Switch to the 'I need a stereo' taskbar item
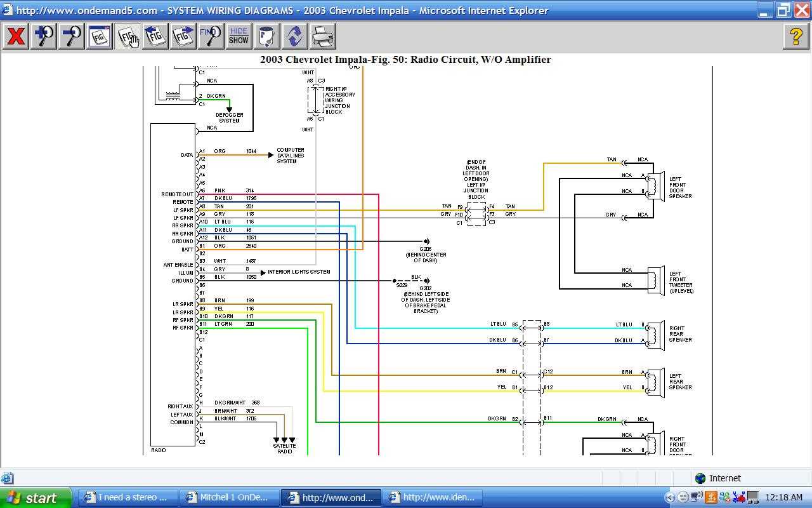 click(x=127, y=497)
